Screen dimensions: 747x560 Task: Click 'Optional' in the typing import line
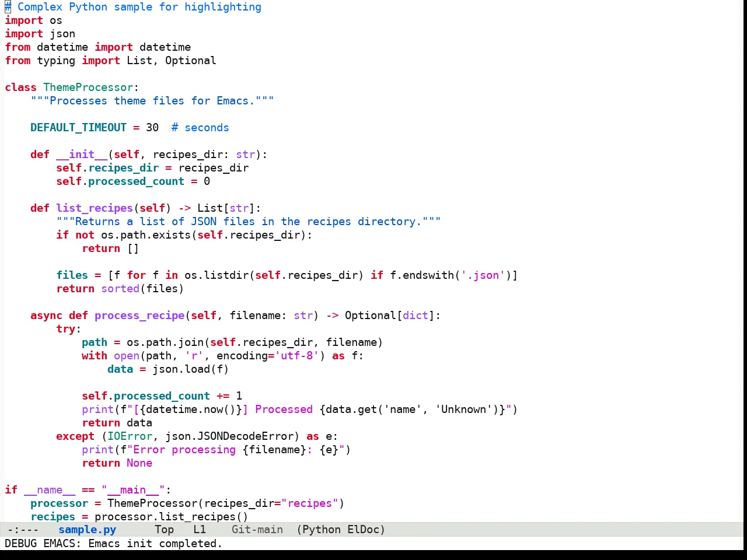190,61
